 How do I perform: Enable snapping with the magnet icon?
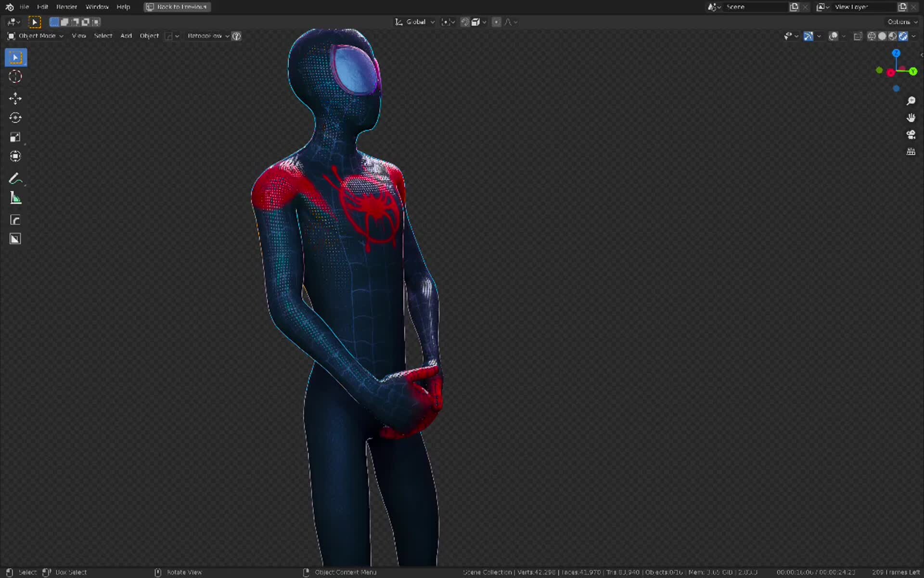(464, 22)
